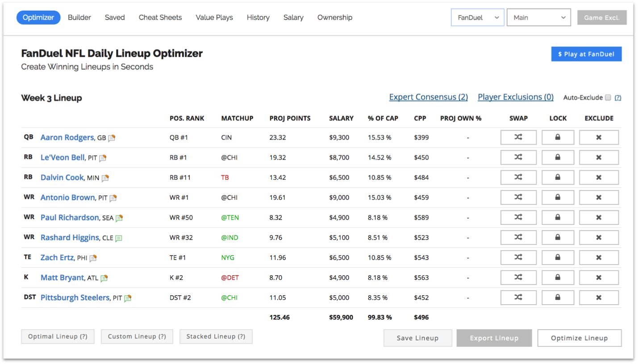This screenshot has width=638, height=364.
Task: View the History tab
Action: [258, 17]
